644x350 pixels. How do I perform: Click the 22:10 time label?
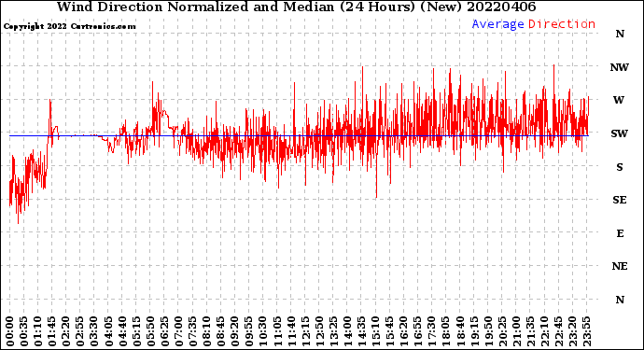click(544, 331)
